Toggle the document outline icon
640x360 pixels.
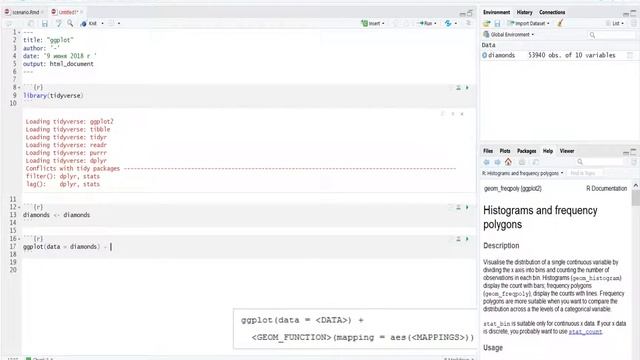tap(468, 24)
